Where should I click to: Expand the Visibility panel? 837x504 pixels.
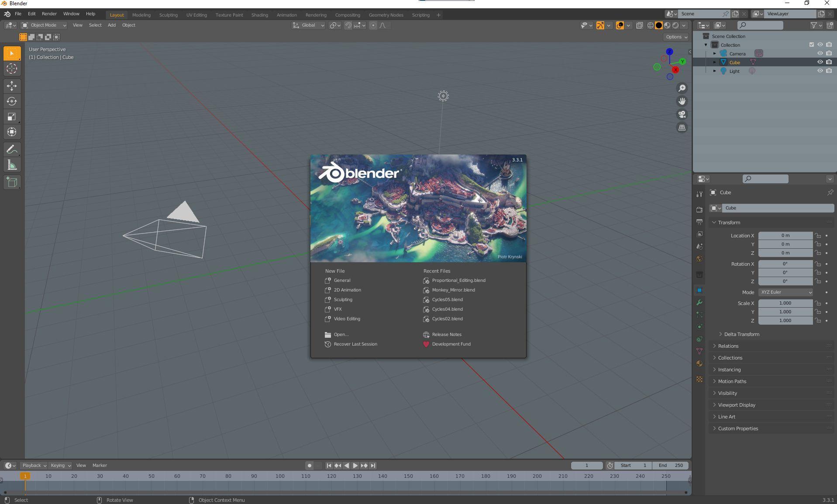point(727,393)
